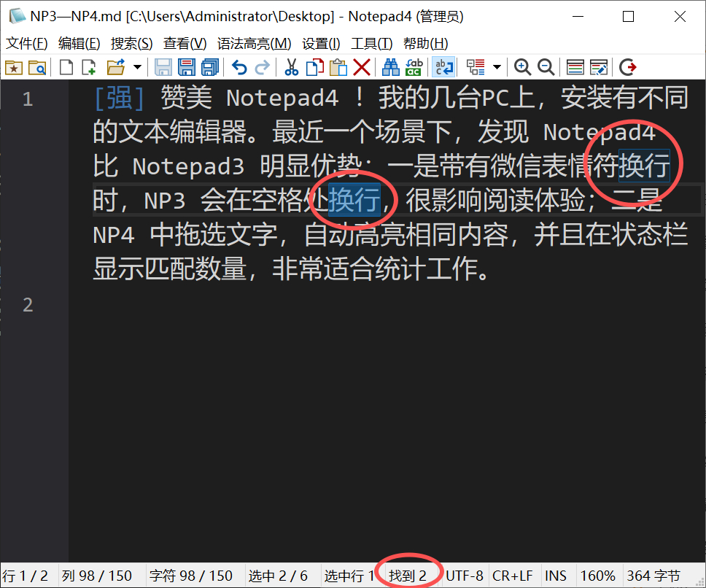The image size is (706, 588).
Task: Open a file via folder icon
Action: click(x=116, y=68)
